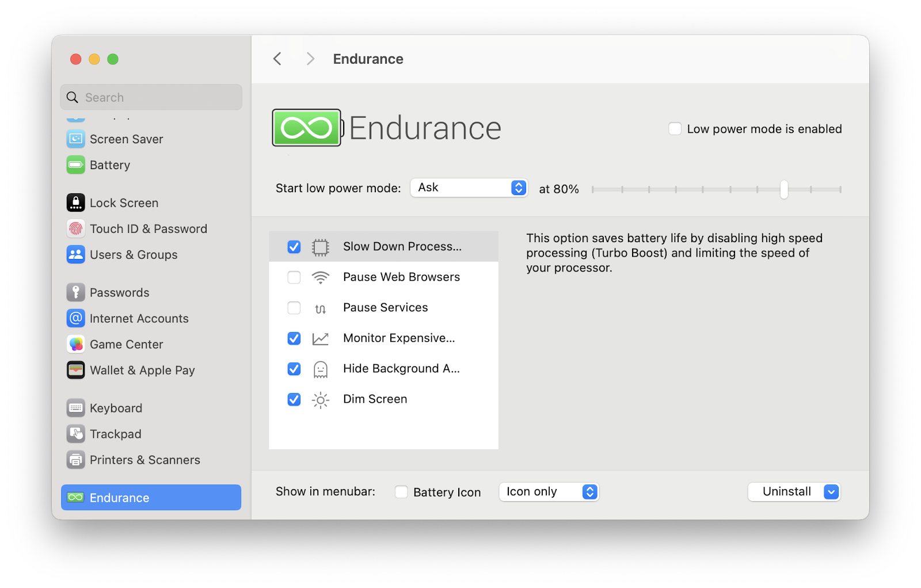
Task: Select Screen Saver label in the sidebar
Action: pyautogui.click(x=127, y=139)
